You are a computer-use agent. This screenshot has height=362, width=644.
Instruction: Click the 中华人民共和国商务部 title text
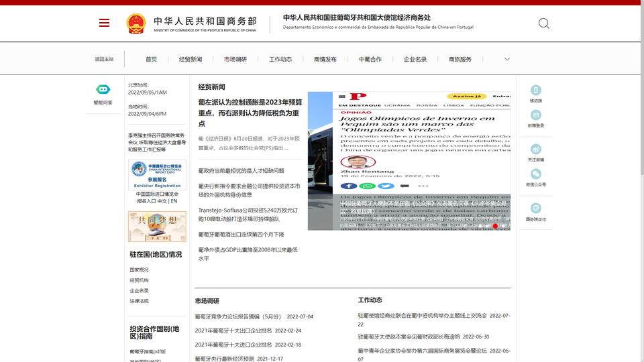click(205, 21)
